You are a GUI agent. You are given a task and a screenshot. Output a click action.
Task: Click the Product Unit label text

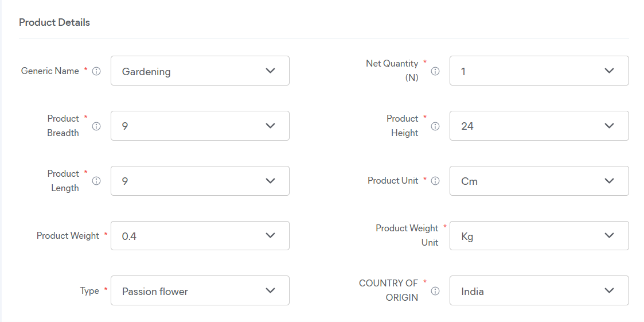[x=393, y=181]
